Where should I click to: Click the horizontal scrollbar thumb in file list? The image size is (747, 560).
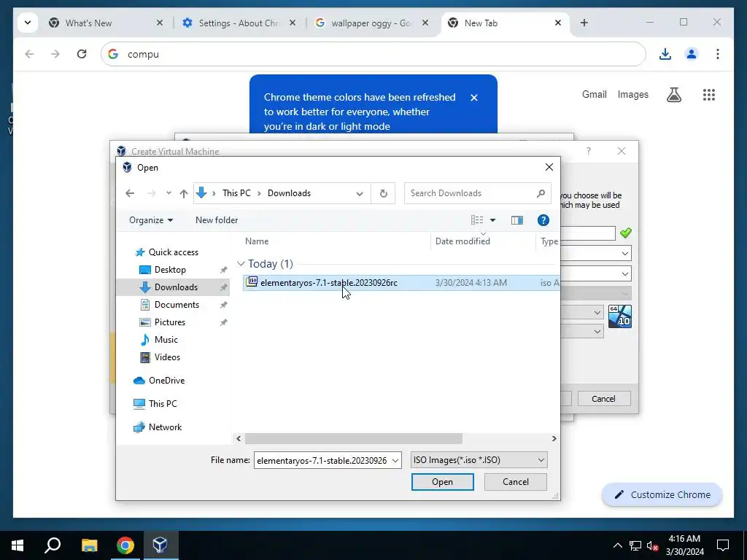point(354,438)
